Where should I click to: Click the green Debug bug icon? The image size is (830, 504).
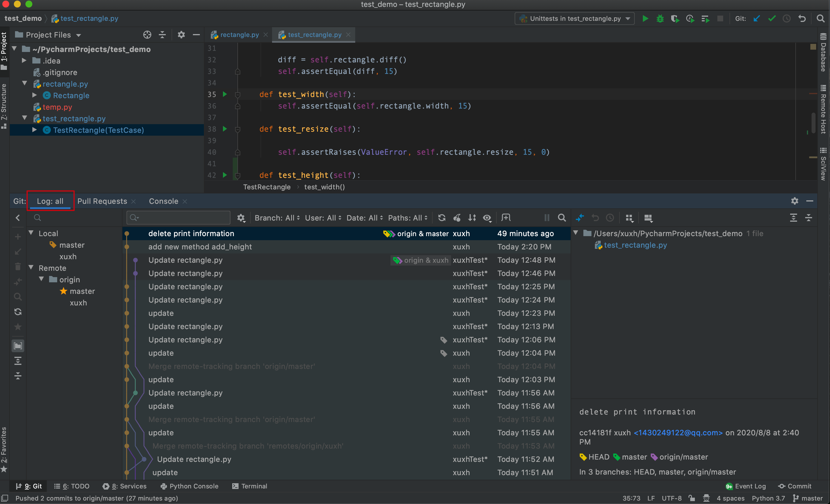click(660, 18)
